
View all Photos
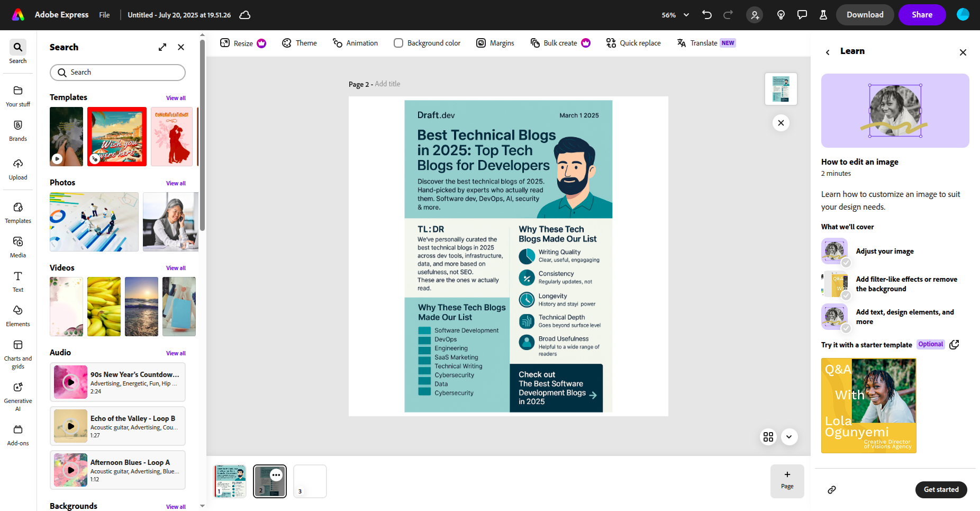(x=176, y=183)
